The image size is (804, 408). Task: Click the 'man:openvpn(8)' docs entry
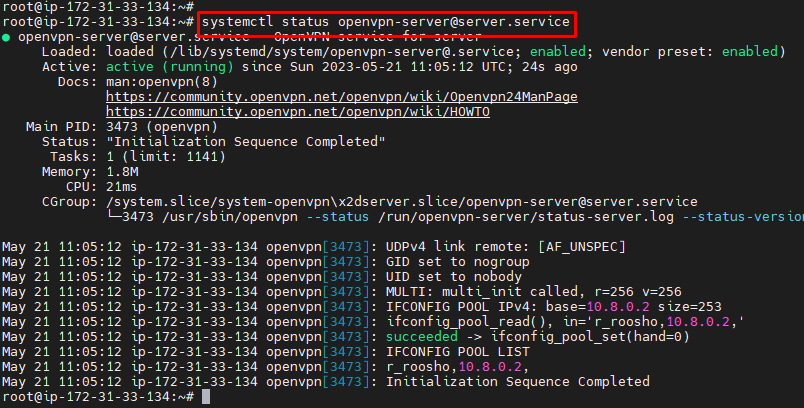(162, 81)
